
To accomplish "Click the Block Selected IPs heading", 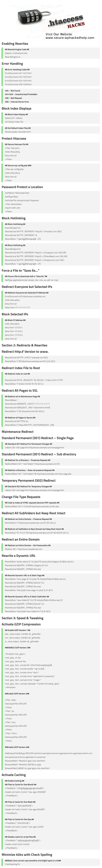I will coord(15,314).
